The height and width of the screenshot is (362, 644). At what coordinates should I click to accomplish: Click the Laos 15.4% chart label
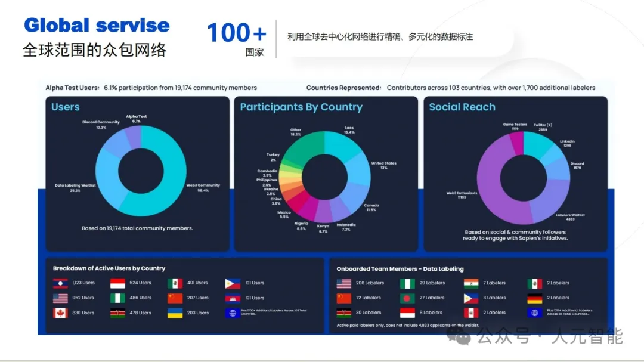click(x=349, y=130)
